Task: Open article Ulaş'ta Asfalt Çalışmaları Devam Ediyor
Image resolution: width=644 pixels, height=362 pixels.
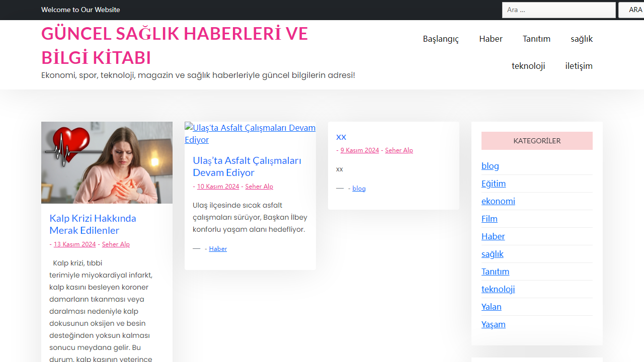Action: pos(247,166)
